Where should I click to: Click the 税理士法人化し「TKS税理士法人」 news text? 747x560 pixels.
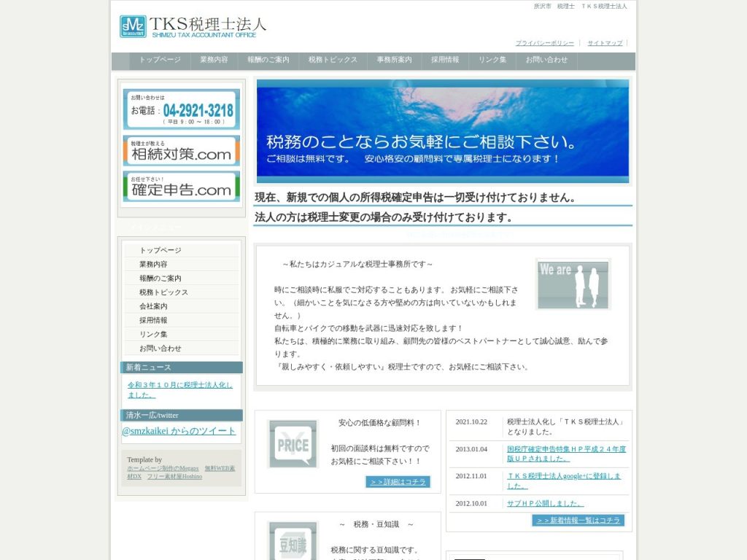coord(566,427)
